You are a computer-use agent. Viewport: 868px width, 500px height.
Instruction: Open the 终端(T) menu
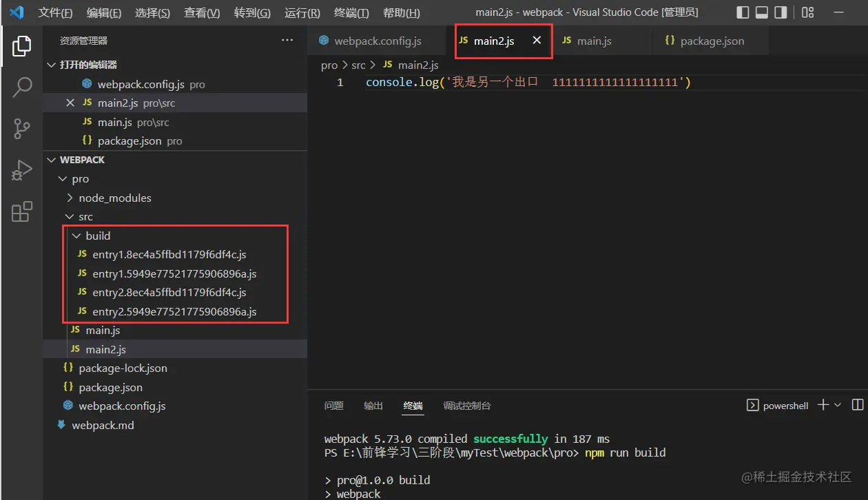(x=351, y=13)
